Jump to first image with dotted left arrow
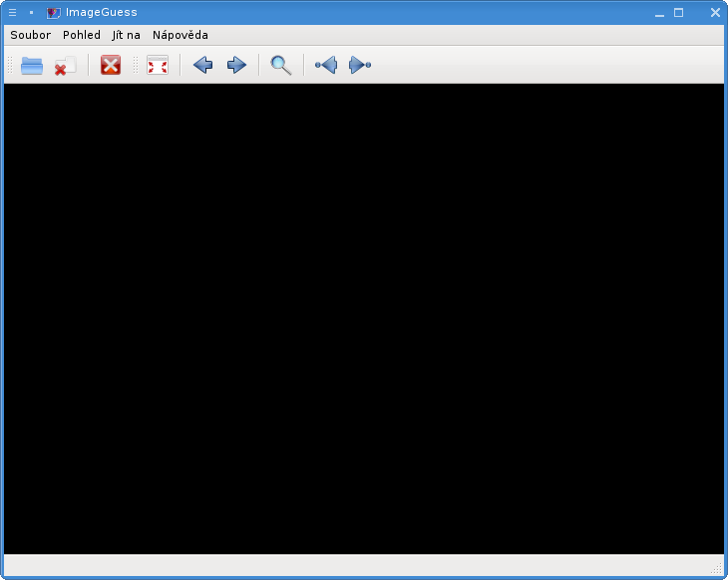The width and height of the screenshot is (728, 580). point(326,65)
